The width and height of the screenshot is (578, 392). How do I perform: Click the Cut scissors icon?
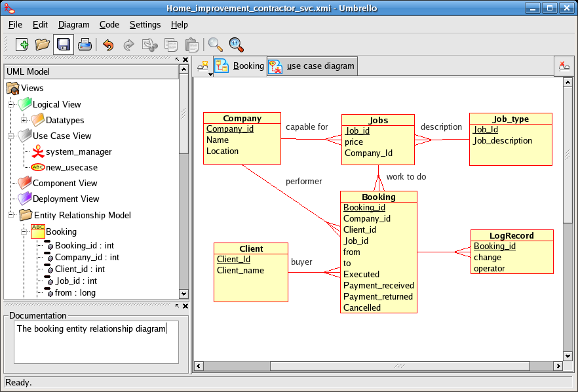[149, 45]
